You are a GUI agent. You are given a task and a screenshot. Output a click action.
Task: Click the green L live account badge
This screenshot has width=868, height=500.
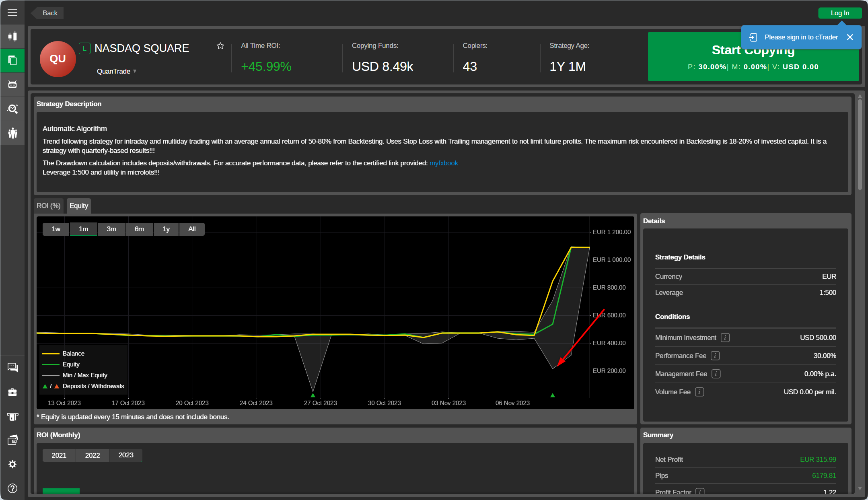[84, 49]
